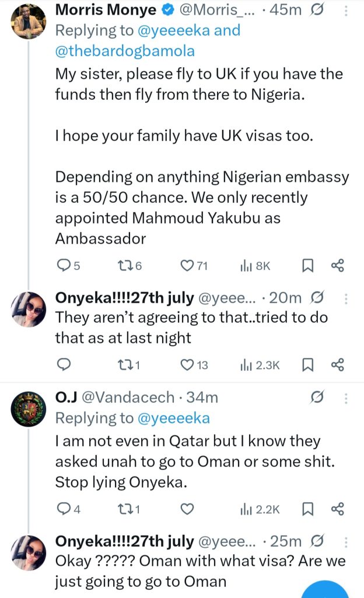Open the @Vandacech handle link
Viewport: 364px width, 598px height.
click(x=129, y=398)
